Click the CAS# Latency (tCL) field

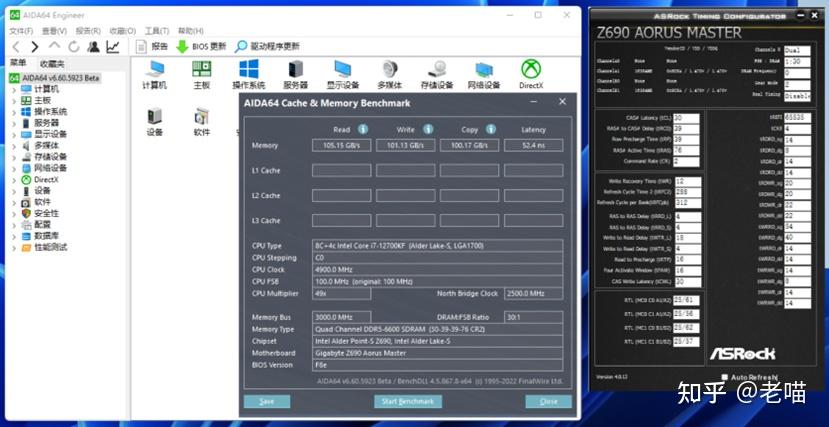[686, 118]
